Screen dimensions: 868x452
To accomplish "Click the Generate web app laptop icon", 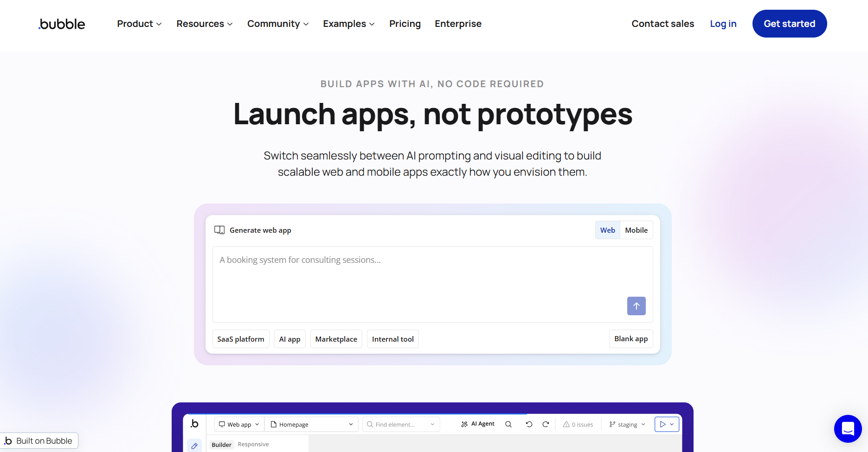I will pos(219,230).
